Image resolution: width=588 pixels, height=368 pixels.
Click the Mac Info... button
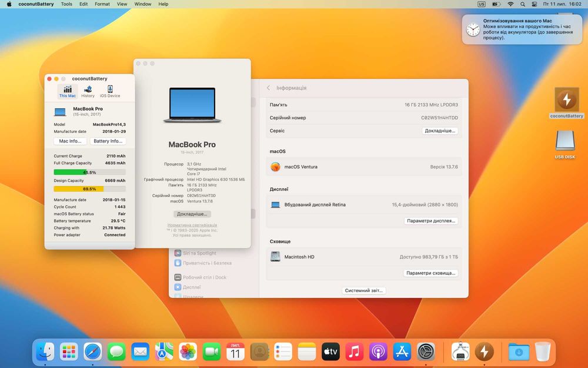(71, 141)
